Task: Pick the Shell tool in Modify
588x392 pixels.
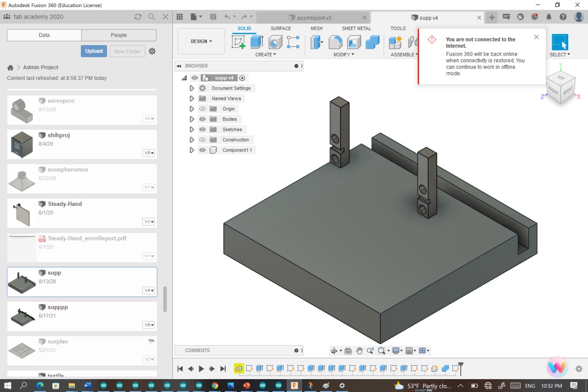Action: click(354, 42)
